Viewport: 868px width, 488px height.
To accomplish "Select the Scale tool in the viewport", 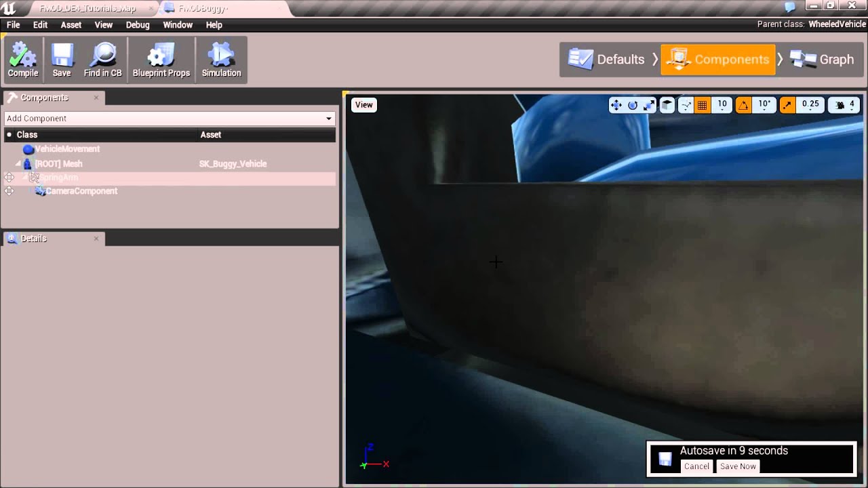I will (648, 105).
